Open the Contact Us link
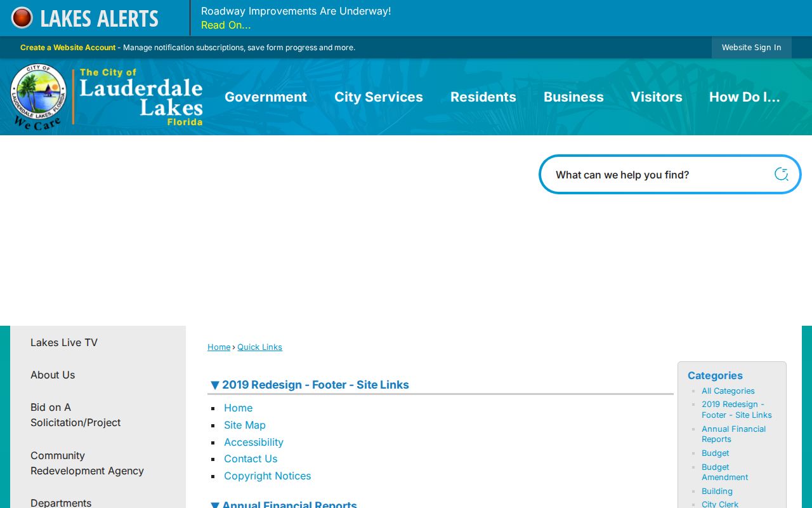This screenshot has width=812, height=508. coord(251,458)
